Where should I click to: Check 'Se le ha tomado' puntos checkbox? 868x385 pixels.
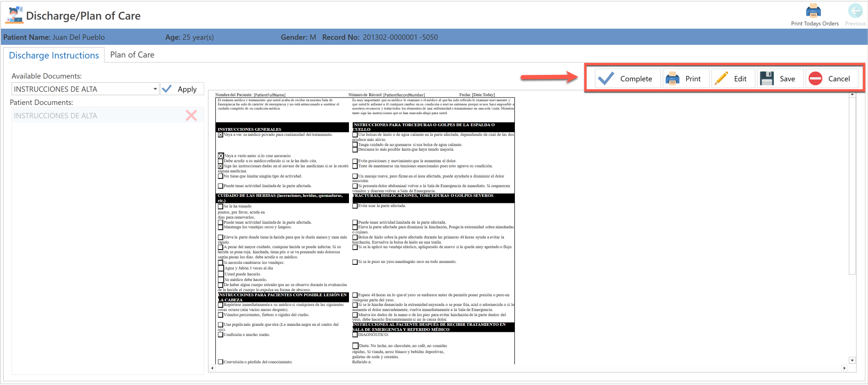pyautogui.click(x=220, y=207)
